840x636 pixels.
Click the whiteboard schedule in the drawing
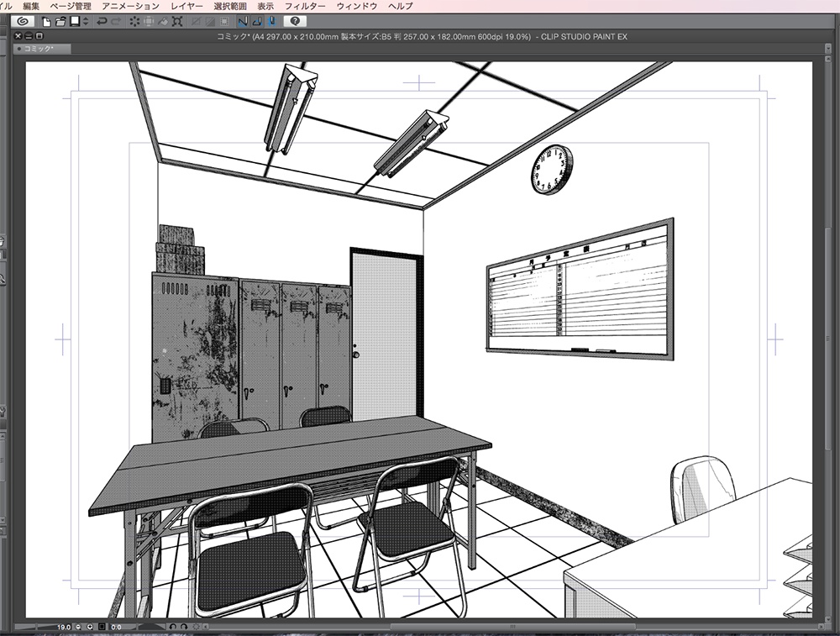pos(580,289)
